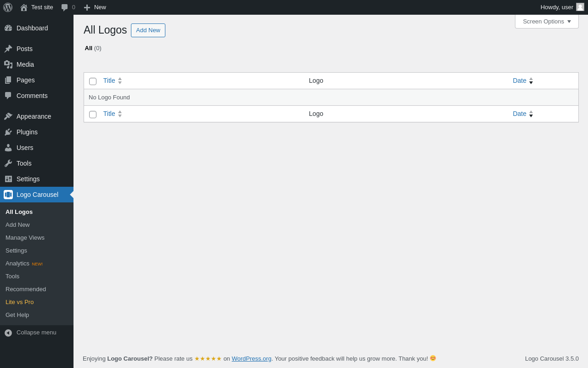Click the Logo Carousel 3.5.0 version text
Screen dimensions: 588x368
(x=552, y=358)
